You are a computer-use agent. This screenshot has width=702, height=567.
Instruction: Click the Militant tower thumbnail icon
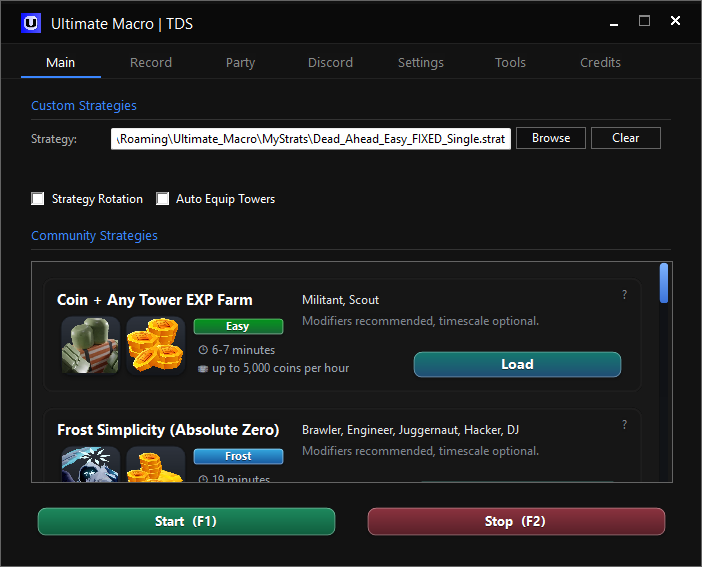91,345
